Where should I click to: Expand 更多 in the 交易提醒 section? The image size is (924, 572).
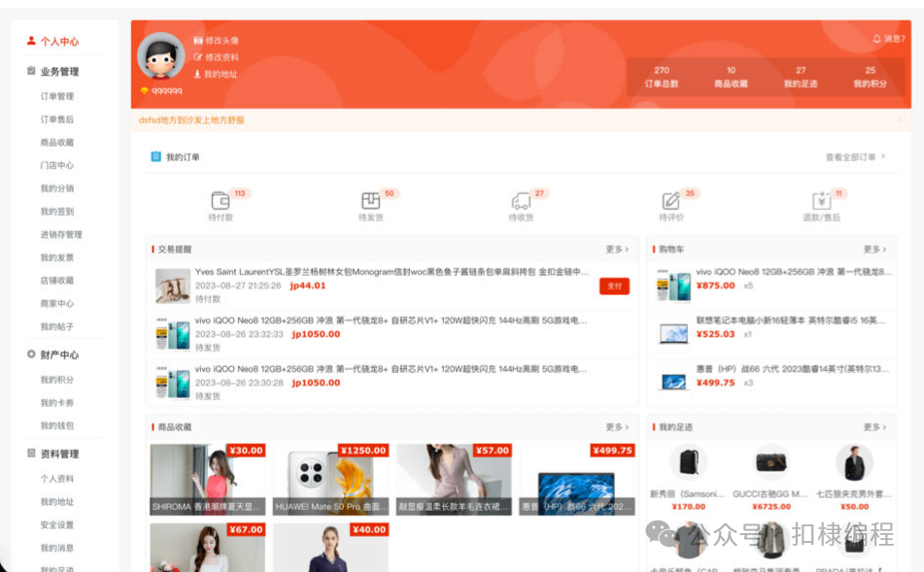pos(616,249)
